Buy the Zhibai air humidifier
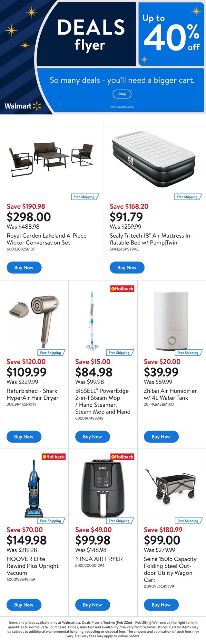Viewport: 206px width, 644px height. [x=161, y=437]
